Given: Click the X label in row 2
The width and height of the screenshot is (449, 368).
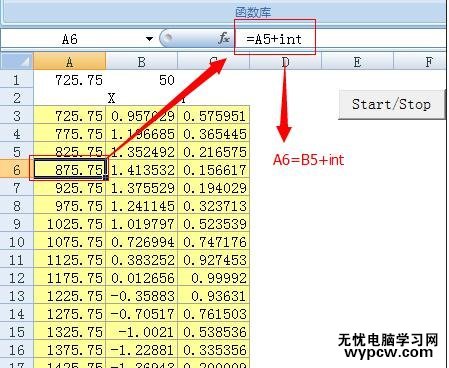Looking at the screenshot, I should pos(111,98).
